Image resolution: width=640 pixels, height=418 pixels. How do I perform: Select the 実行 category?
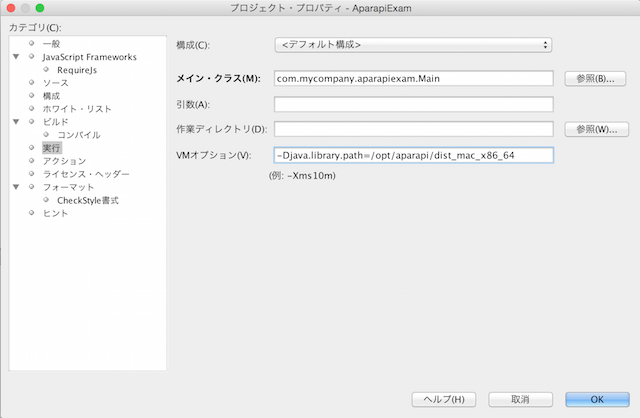coord(51,148)
